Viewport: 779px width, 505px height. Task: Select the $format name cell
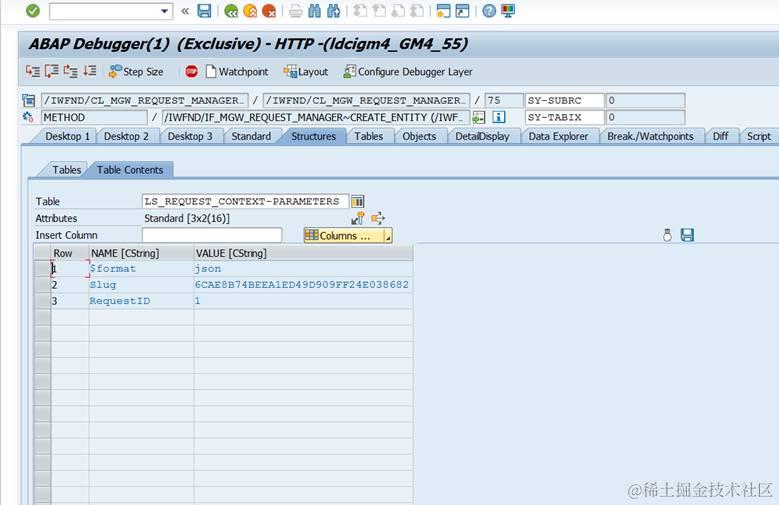click(141, 269)
